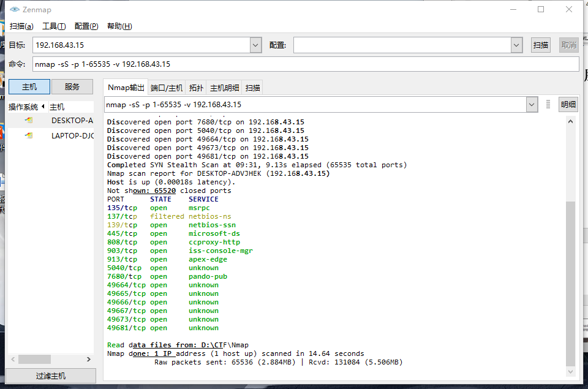Screen dimensions: 588x389
Task: Click the 命令 command input field
Action: click(x=306, y=64)
